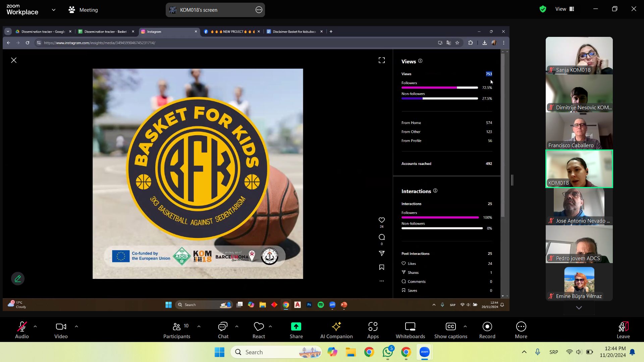The width and height of the screenshot is (644, 362).
Task: Click the Instagram URL address bar
Action: [x=235, y=43]
